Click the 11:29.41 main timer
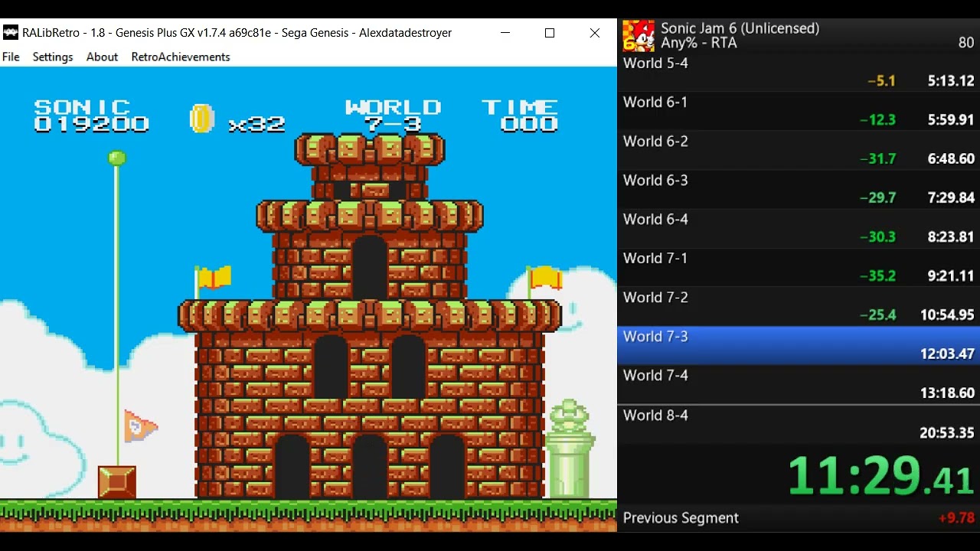 (x=881, y=474)
